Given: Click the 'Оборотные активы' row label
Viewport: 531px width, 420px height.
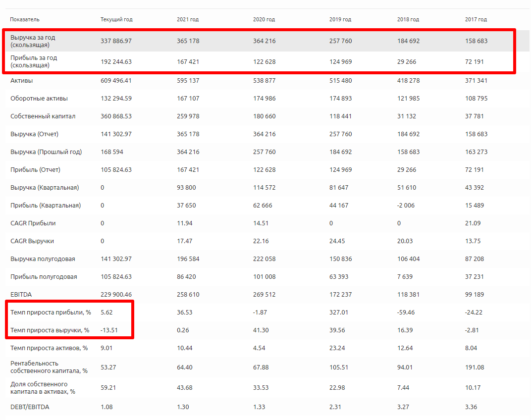Looking at the screenshot, I should [x=39, y=99].
